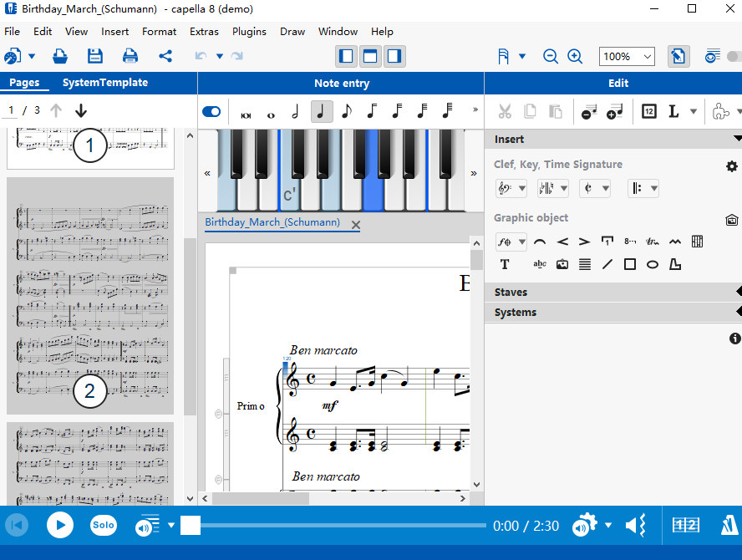Switch to the SystemTemplate tab
This screenshot has height=560, width=742.
point(105,83)
